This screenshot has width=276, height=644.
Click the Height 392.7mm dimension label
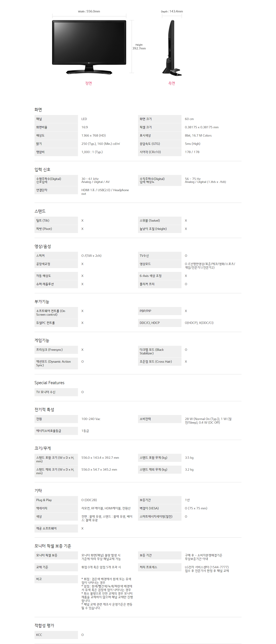(x=139, y=47)
